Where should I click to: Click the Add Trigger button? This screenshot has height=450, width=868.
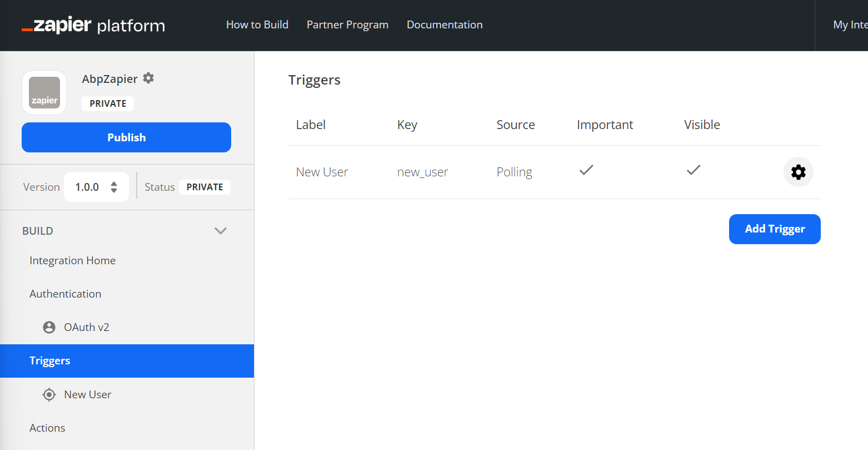click(775, 229)
